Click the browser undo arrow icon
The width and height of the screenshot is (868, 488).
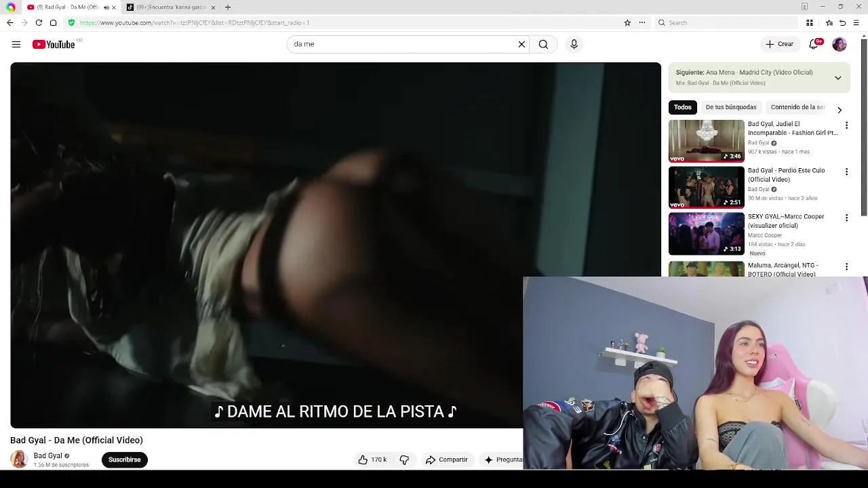click(x=843, y=22)
